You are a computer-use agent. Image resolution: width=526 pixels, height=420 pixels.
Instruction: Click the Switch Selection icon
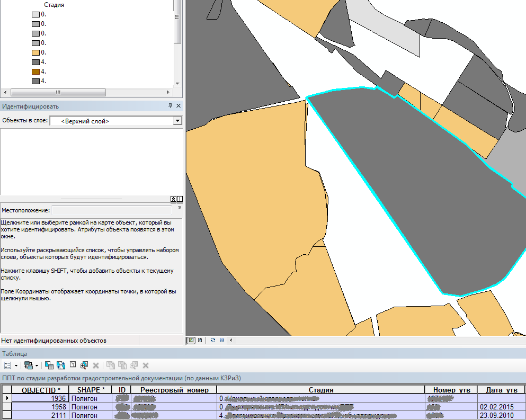(x=61, y=365)
